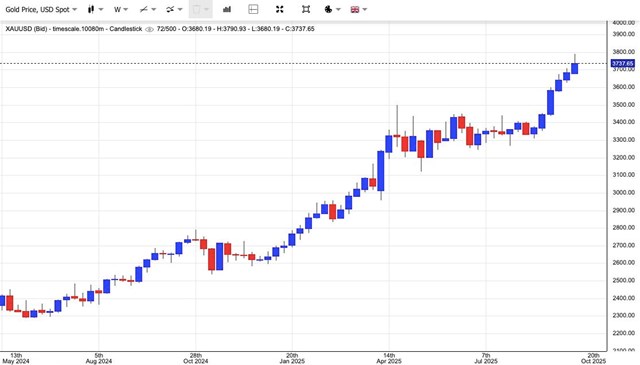Toggle the eye visibility icon for XAUUSD series

[149, 29]
